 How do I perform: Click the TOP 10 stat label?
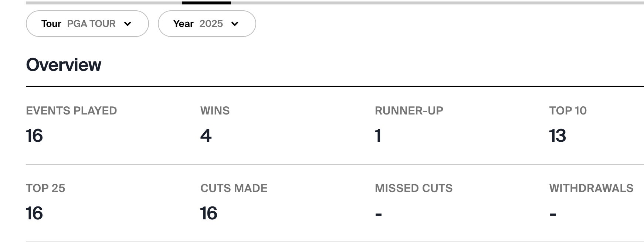point(568,111)
